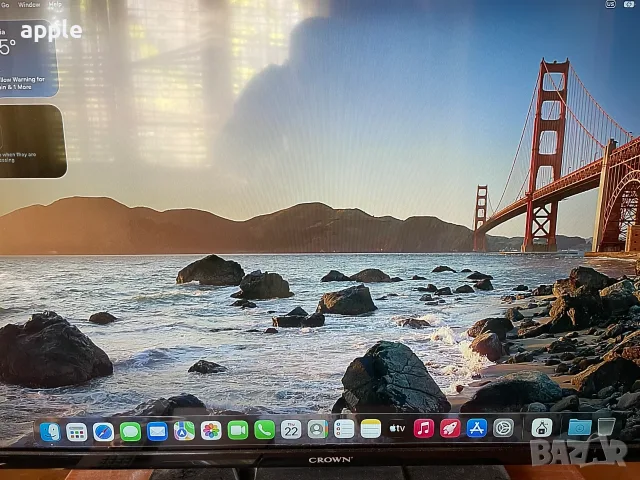Launch Safari from the Dock

pyautogui.click(x=103, y=432)
